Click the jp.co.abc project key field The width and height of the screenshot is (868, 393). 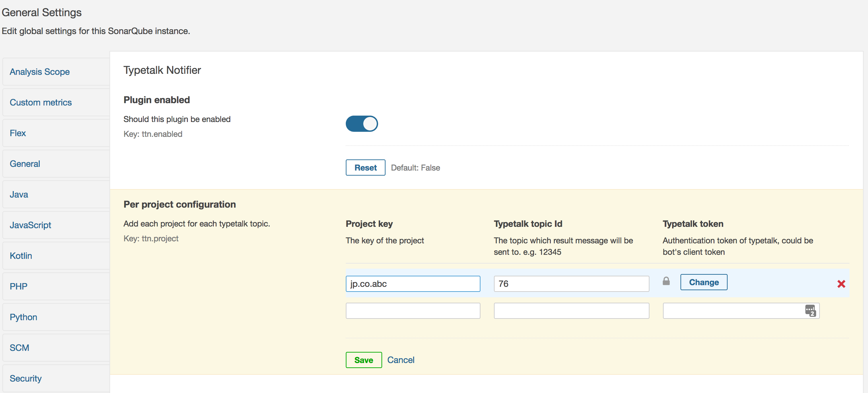(412, 284)
